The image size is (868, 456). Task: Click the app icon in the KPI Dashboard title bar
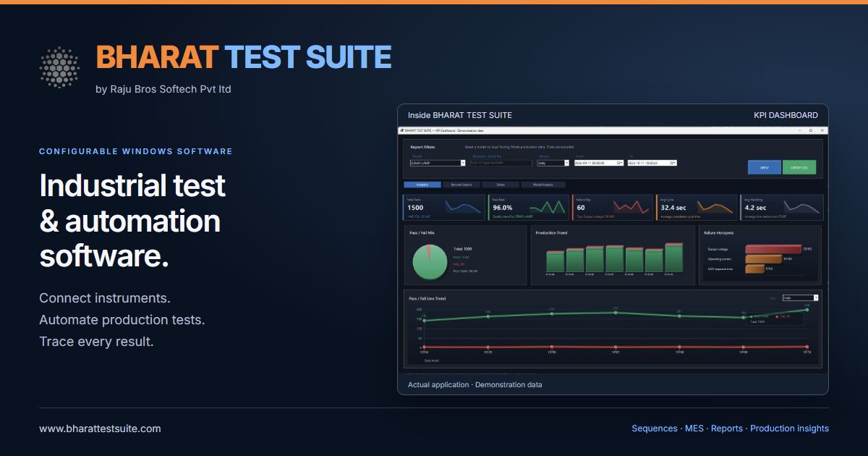[401, 130]
